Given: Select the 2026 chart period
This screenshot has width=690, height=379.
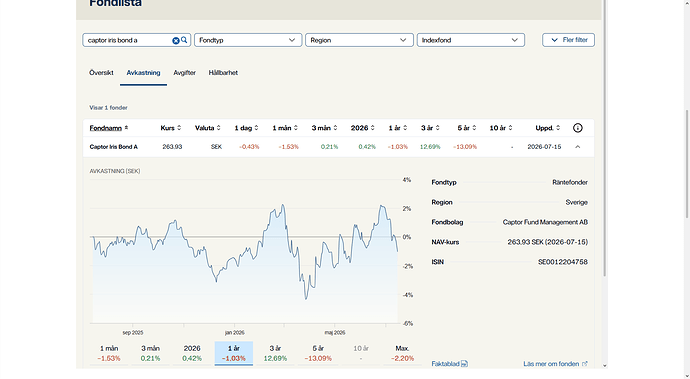Looking at the screenshot, I should (192, 353).
